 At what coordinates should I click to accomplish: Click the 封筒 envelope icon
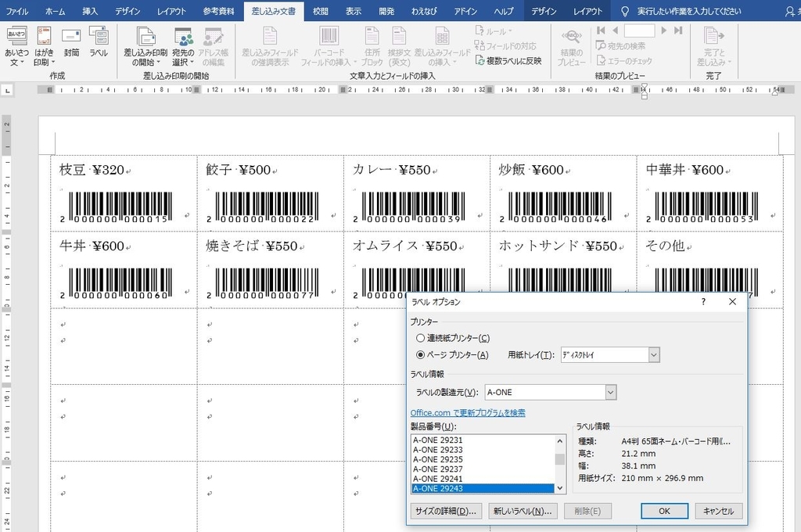click(x=71, y=43)
